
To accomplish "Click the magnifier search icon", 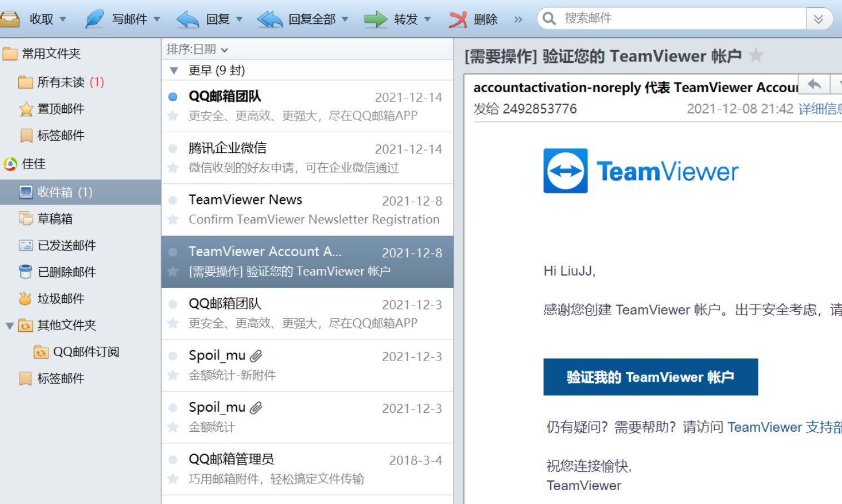I will point(549,19).
